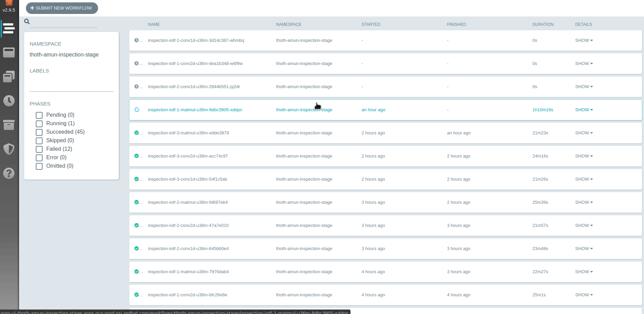The image size is (644, 314).
Task: Click succeeded check icon for iotf-2-conv1d-u38m-645b60e4
Action: tap(137, 249)
